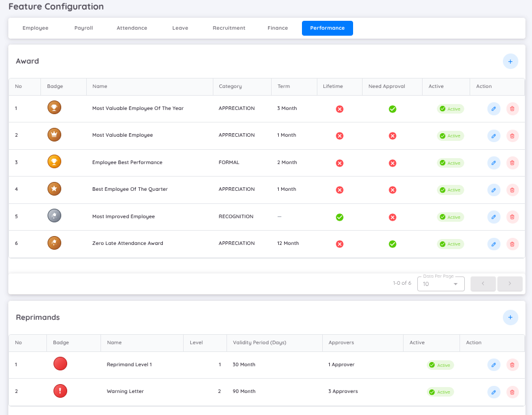
Task: Click the exclamation badge of Warning Letter
Action: point(60,391)
